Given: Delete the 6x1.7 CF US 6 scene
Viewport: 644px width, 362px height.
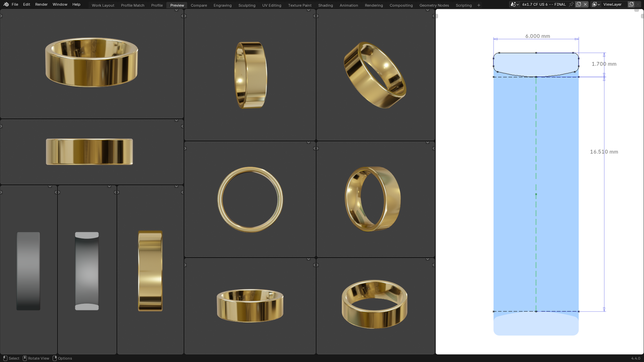Looking at the screenshot, I should click(585, 4).
